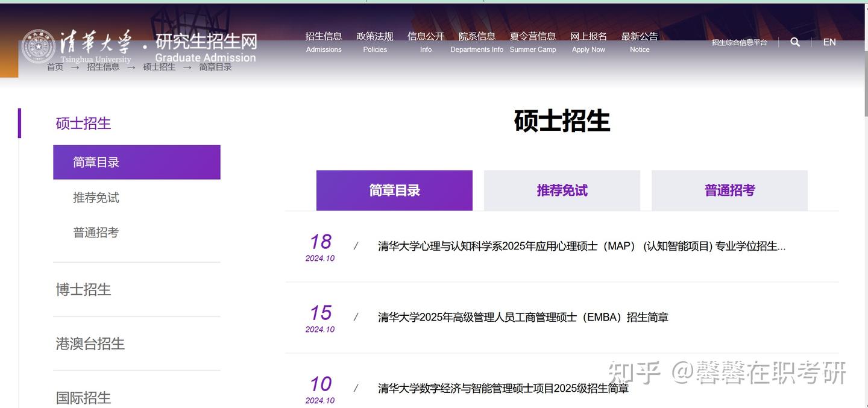
Task: Open 数字经济与智能管理硕士项目 招生简章
Action: (503, 388)
